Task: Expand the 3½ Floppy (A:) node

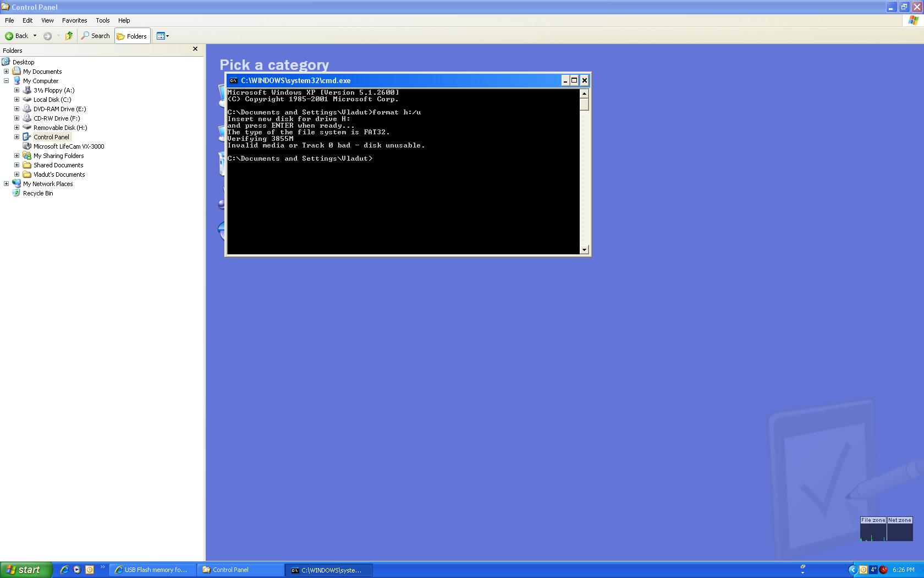Action: [x=17, y=90]
